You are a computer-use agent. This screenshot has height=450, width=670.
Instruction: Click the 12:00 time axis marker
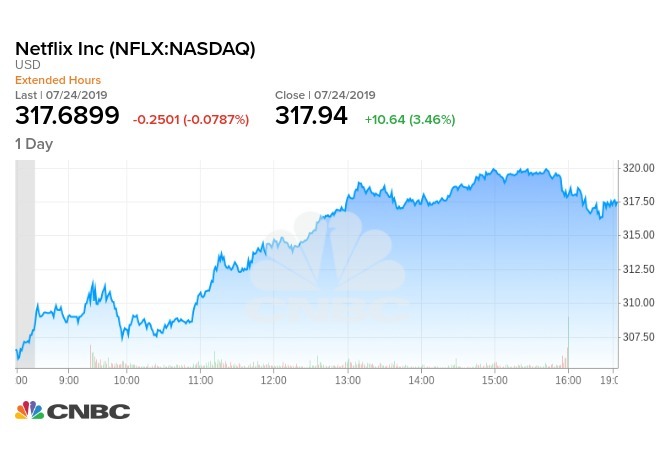[x=275, y=381]
